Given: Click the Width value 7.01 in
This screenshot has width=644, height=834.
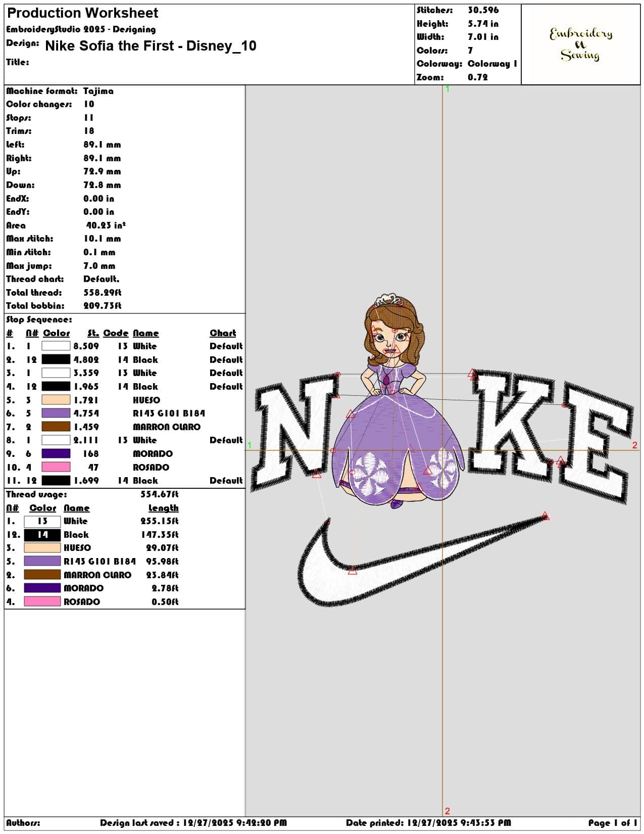Looking at the screenshot, I should 483,37.
